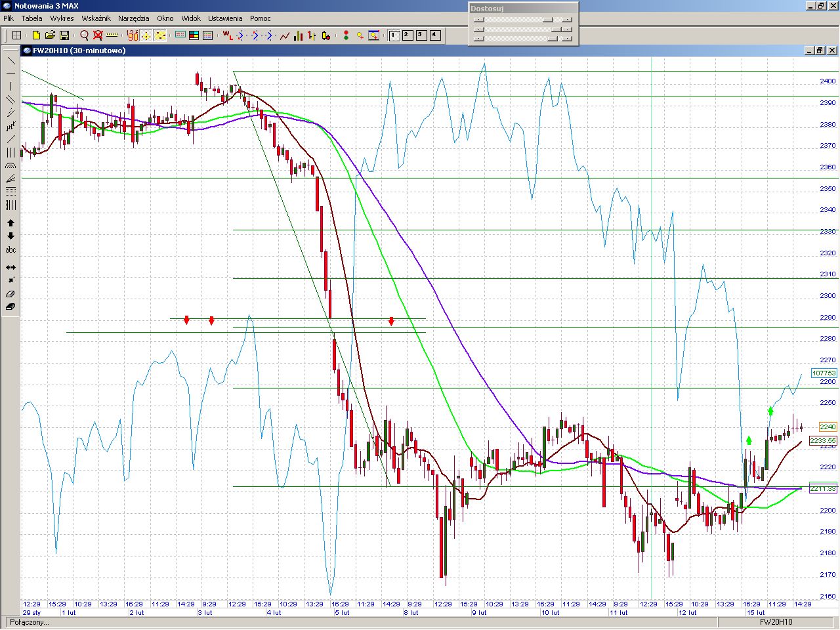Click right arrow of bottom Dostosuj slider

click(567, 39)
